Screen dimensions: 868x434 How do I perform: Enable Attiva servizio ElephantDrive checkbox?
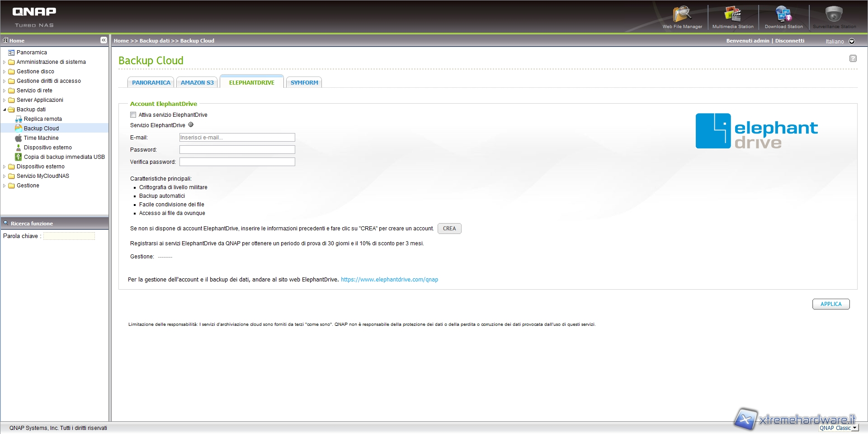tap(133, 115)
